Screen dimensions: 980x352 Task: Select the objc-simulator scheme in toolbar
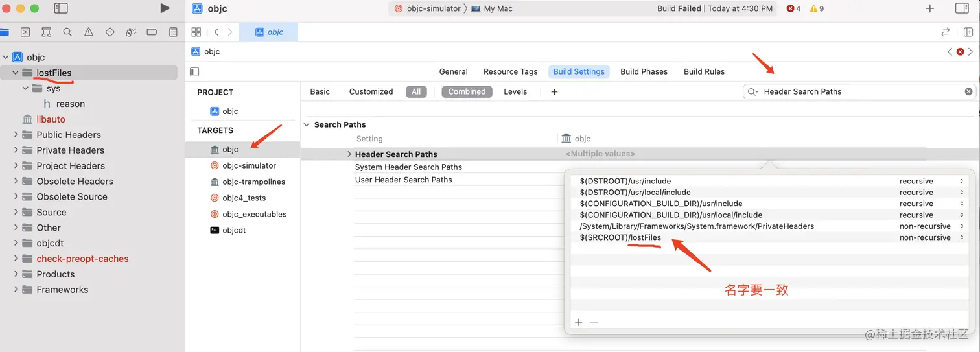tap(428, 8)
